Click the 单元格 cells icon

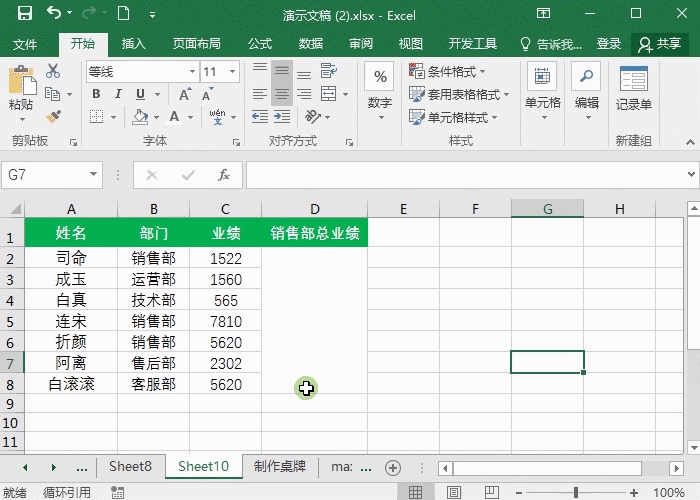pos(542,88)
